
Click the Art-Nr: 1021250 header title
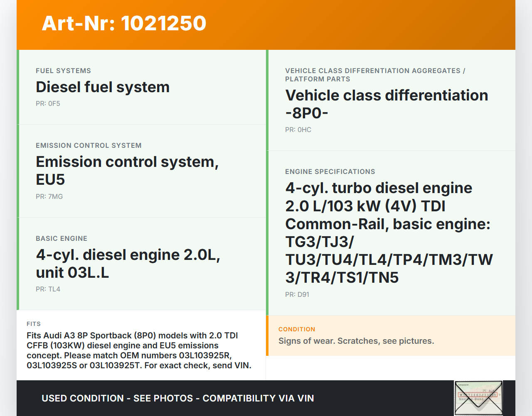(124, 23)
